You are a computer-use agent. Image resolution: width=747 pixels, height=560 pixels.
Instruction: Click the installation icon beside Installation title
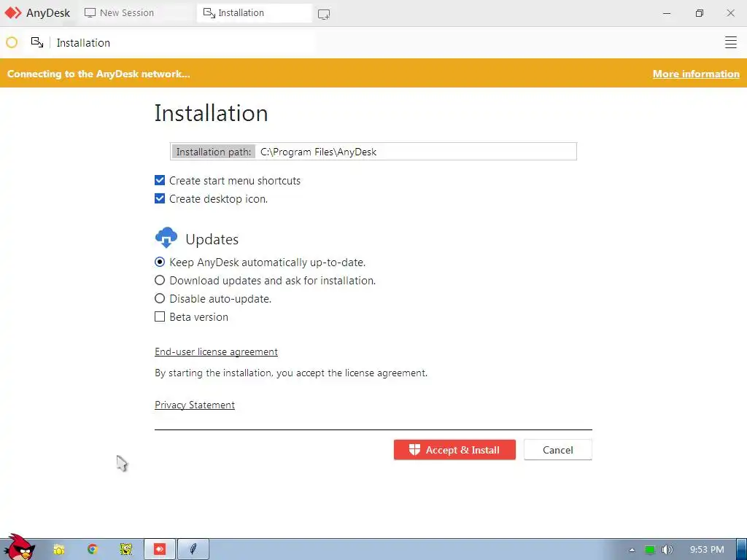tap(37, 42)
